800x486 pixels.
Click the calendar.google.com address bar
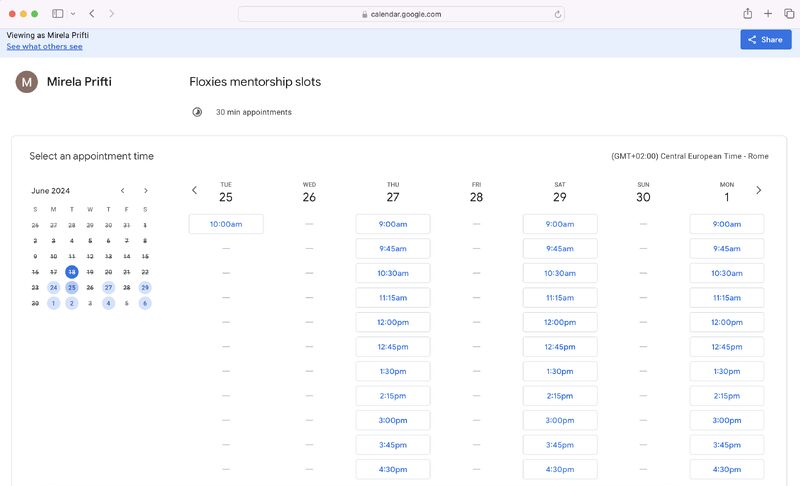pyautogui.click(x=400, y=14)
